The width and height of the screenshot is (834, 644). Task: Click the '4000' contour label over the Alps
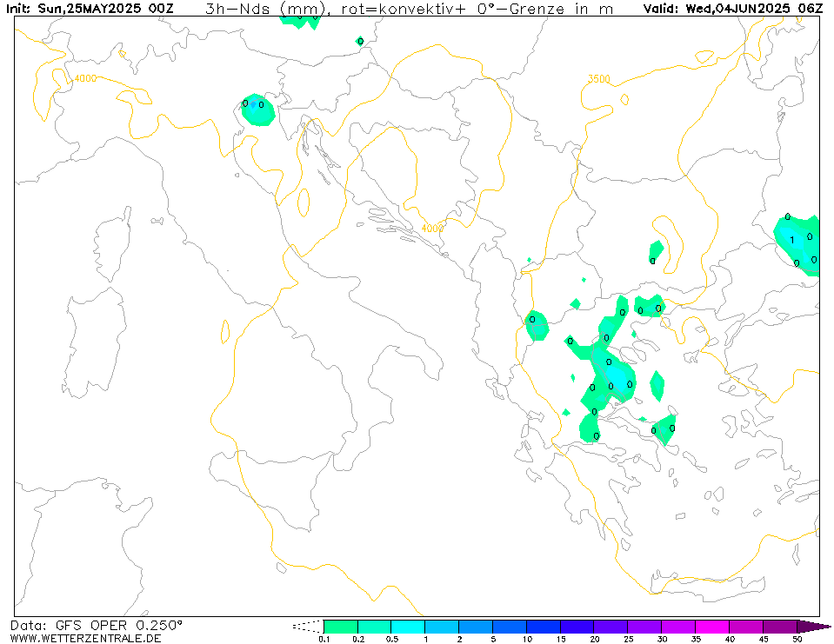[x=85, y=78]
